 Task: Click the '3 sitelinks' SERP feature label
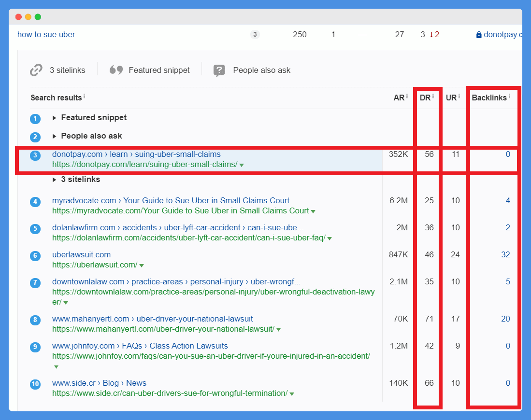pyautogui.click(x=67, y=70)
